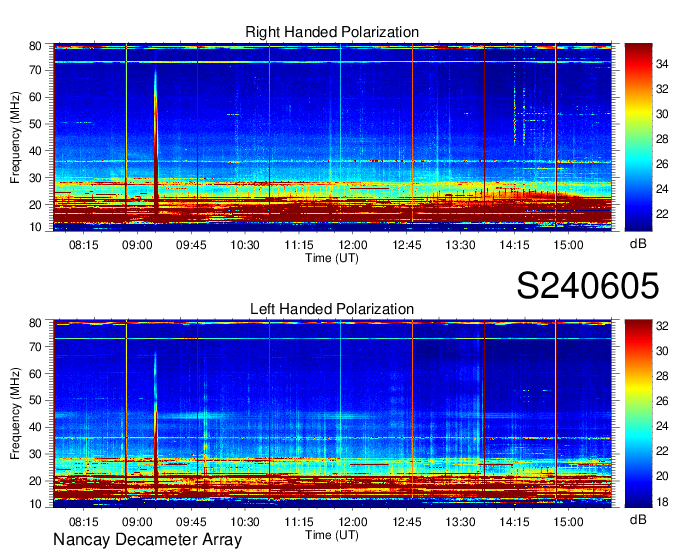
Task: Click the '13:30' tick on the upper time axis
Action: 461,245
